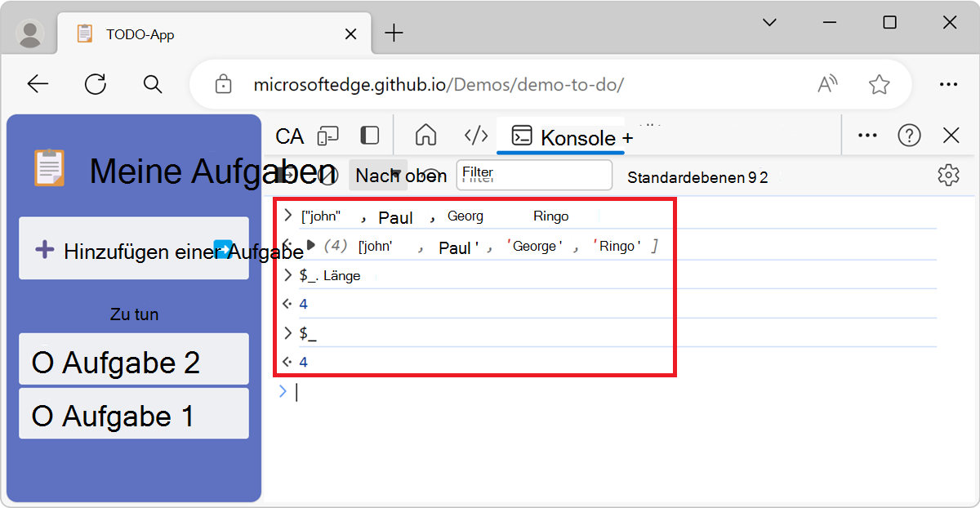Open the Welcome home tab icon
Image resolution: width=980 pixels, height=508 pixels.
pyautogui.click(x=425, y=136)
